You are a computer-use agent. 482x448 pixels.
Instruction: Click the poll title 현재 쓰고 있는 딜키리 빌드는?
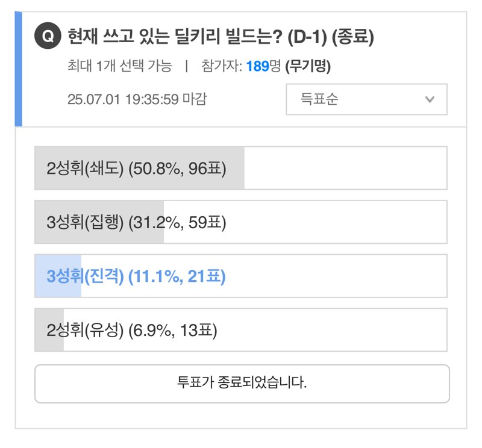click(175, 36)
